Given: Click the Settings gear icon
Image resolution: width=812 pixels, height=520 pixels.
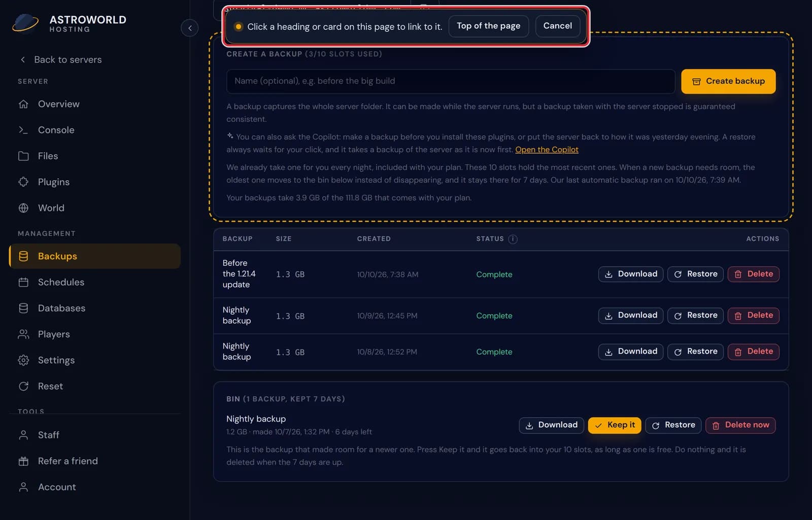Looking at the screenshot, I should pos(23,360).
